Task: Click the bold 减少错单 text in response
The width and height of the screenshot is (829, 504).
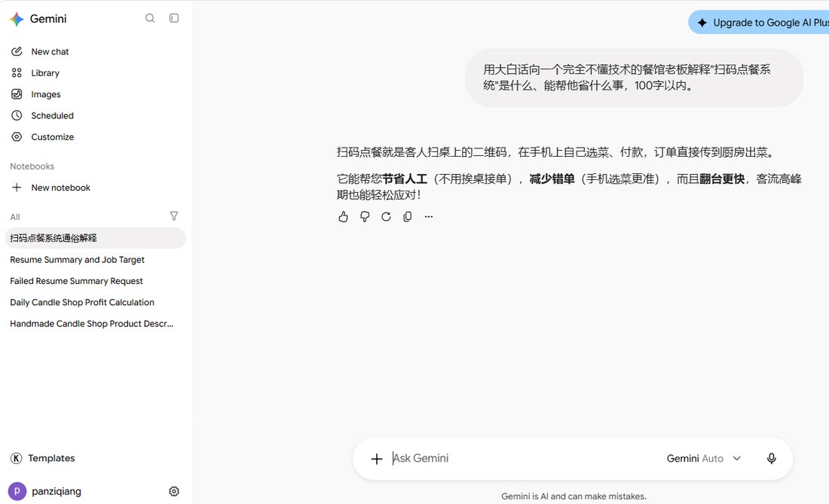Action: tap(552, 179)
